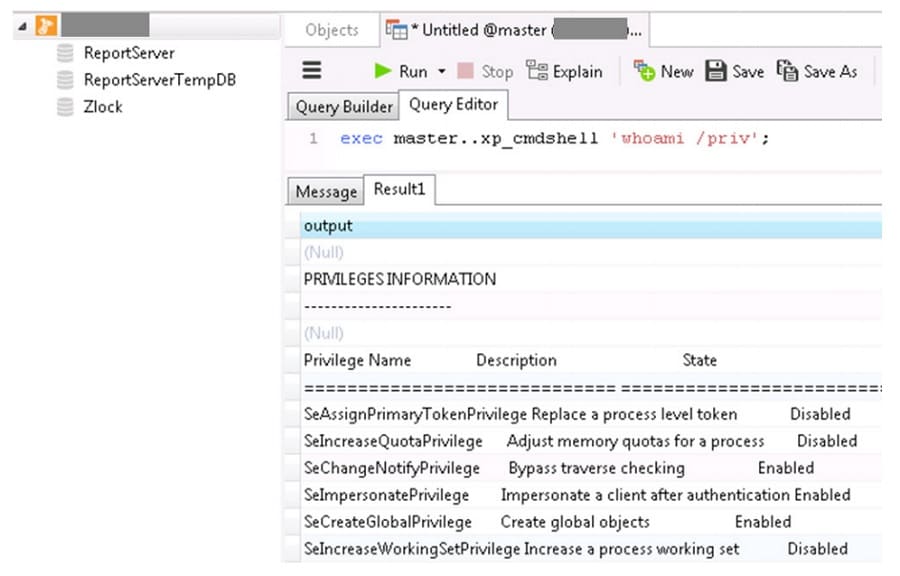Click the New query icon
Image resolution: width=900 pixels, height=576 pixels.
pyautogui.click(x=644, y=71)
